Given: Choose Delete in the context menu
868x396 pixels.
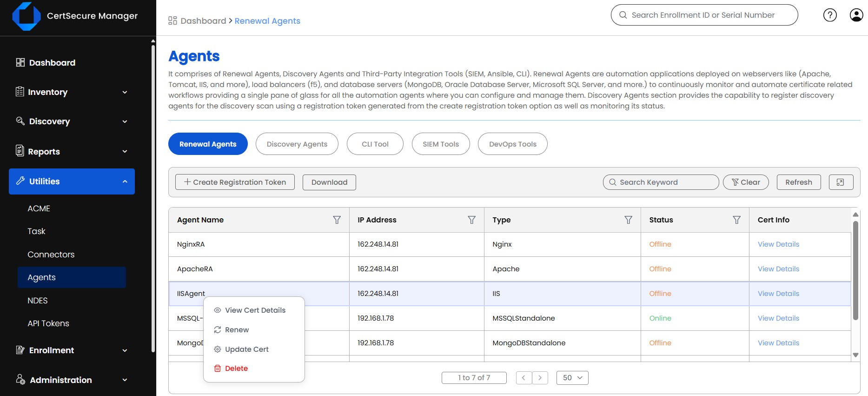Looking at the screenshot, I should point(254,369).
